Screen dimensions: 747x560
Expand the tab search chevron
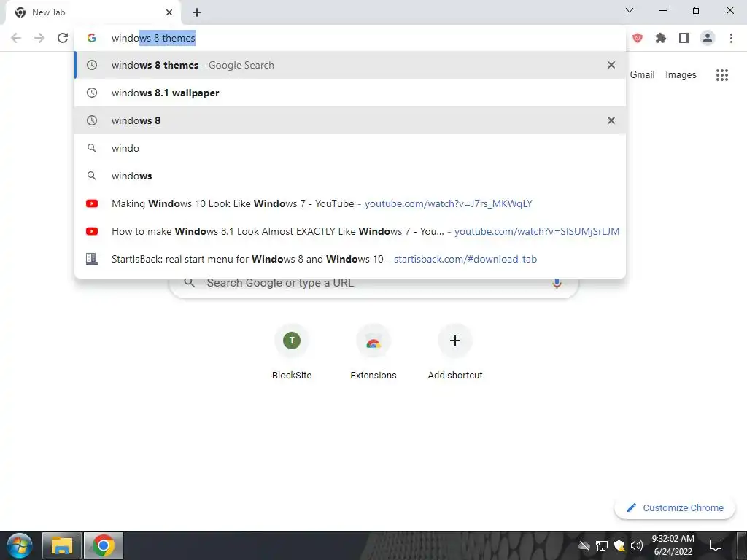630,10
